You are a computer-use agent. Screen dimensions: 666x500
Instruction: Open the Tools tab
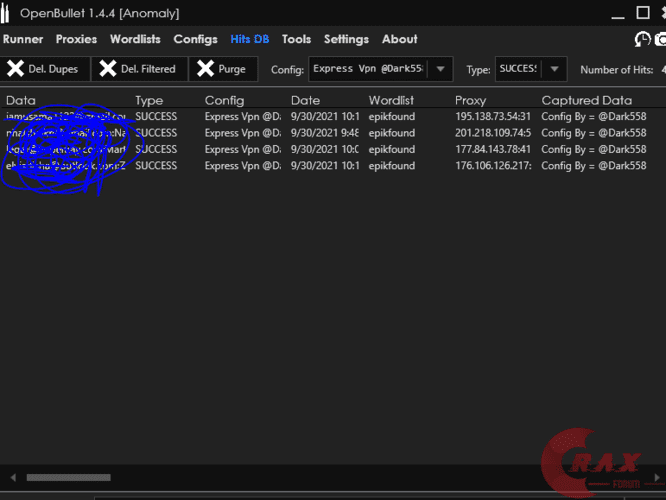296,39
